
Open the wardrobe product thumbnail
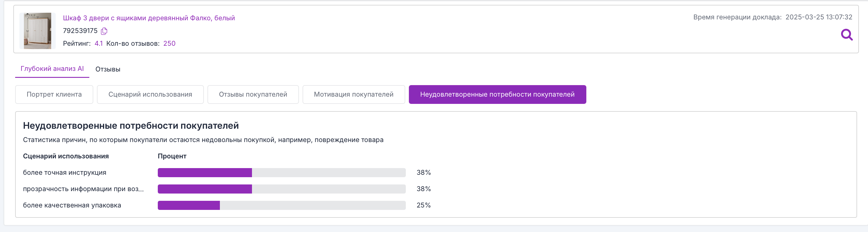[37, 31]
